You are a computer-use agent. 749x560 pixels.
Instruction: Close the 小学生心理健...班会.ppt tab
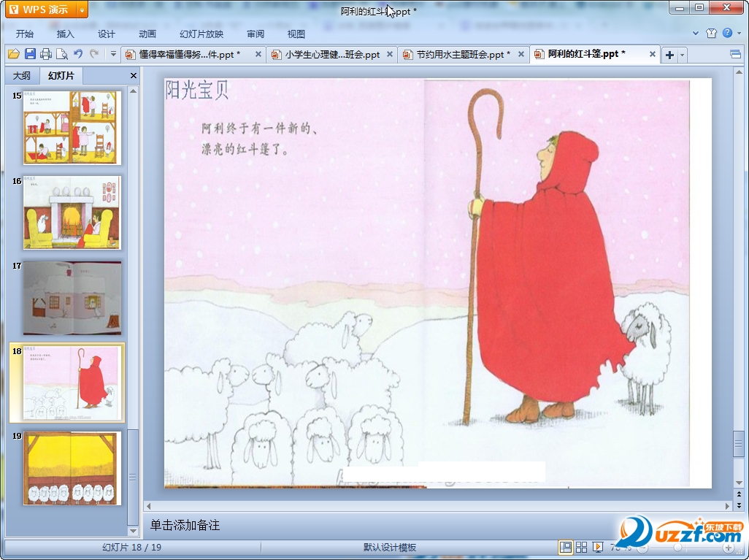coord(390,55)
